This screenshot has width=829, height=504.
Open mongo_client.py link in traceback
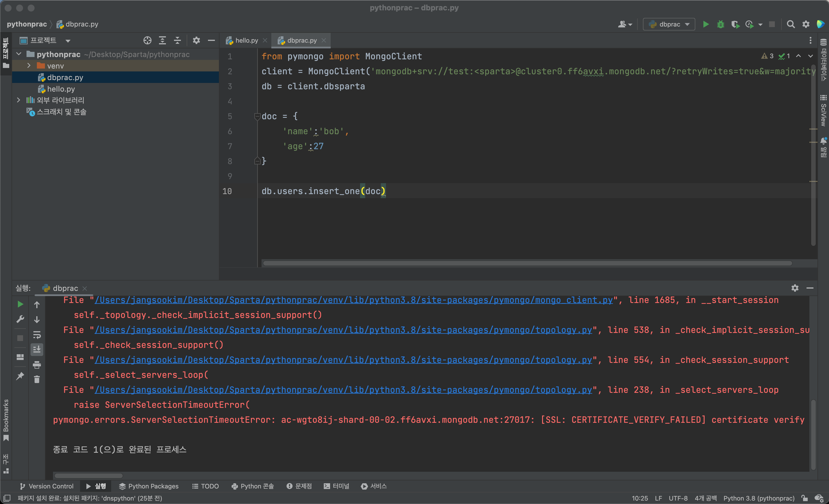354,300
